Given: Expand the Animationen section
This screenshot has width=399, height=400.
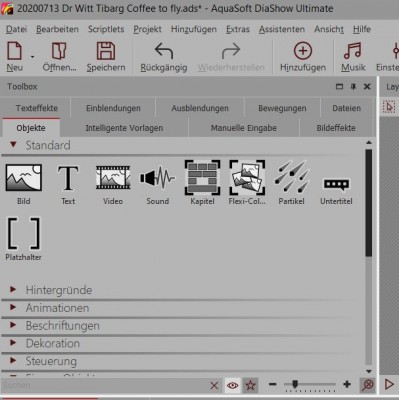Looking at the screenshot, I should [13, 307].
